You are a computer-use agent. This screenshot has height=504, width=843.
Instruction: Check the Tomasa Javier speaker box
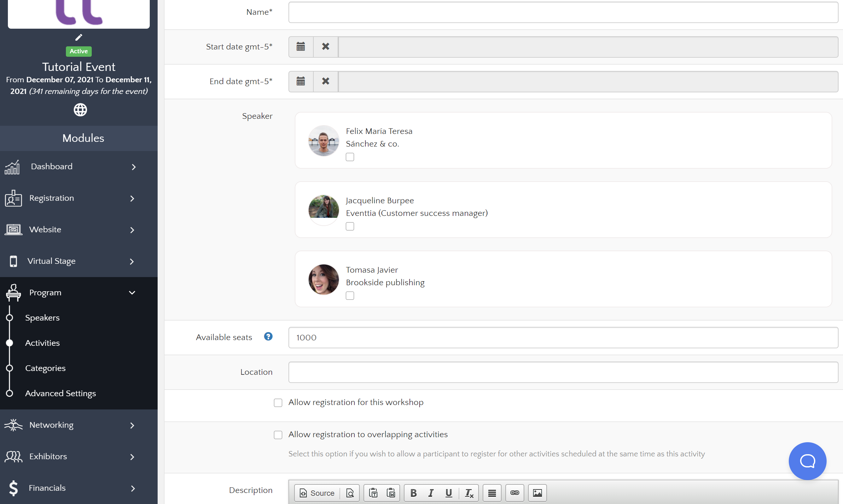[350, 296]
